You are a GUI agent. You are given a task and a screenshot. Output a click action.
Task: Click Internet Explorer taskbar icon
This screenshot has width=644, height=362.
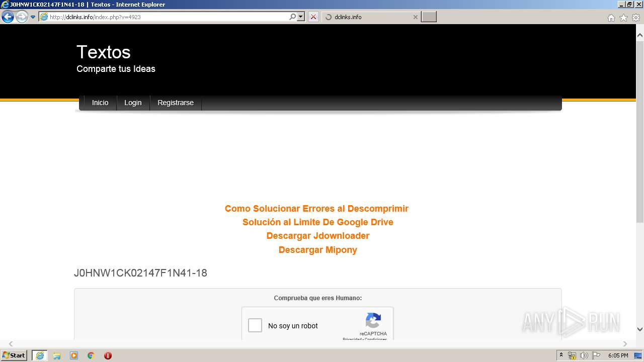point(40,355)
